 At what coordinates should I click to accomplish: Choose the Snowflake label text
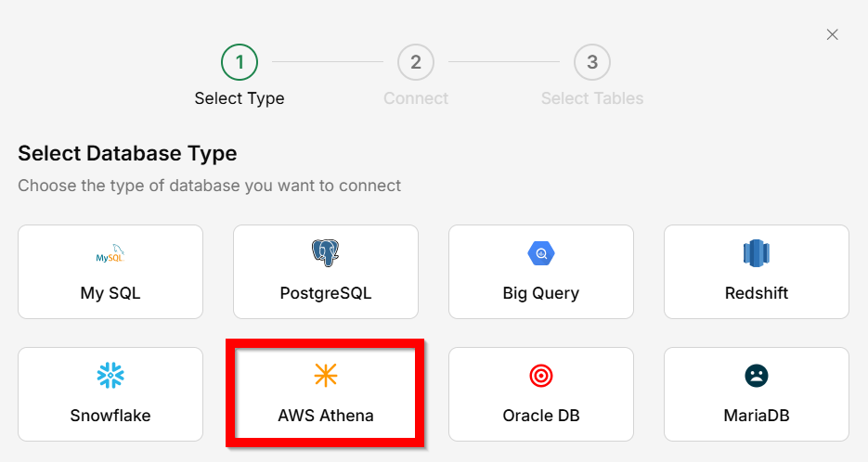pos(110,416)
